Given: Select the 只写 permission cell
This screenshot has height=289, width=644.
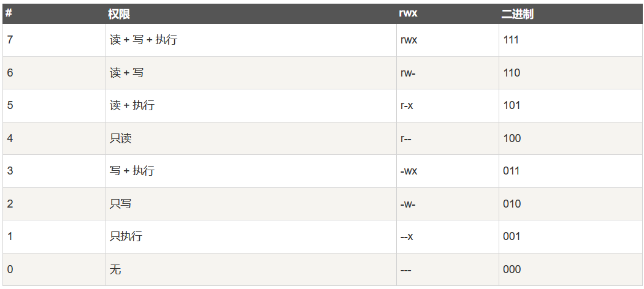Looking at the screenshot, I should pyautogui.click(x=250, y=204).
